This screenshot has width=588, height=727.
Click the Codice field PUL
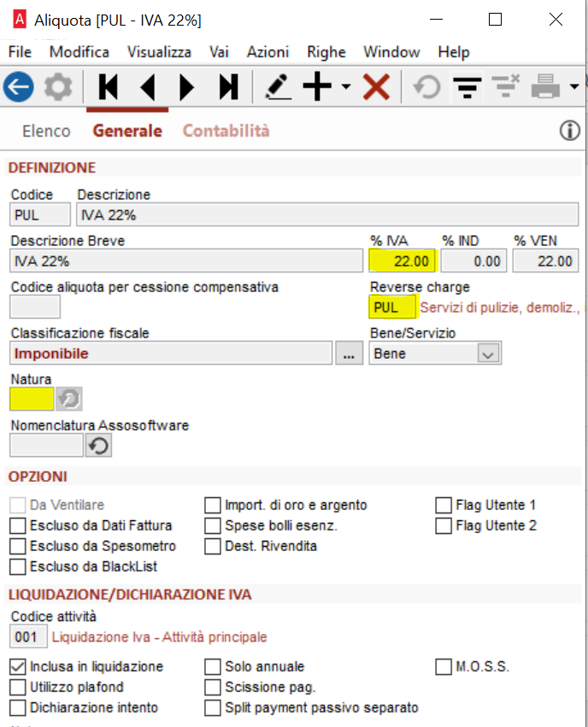pos(40,214)
